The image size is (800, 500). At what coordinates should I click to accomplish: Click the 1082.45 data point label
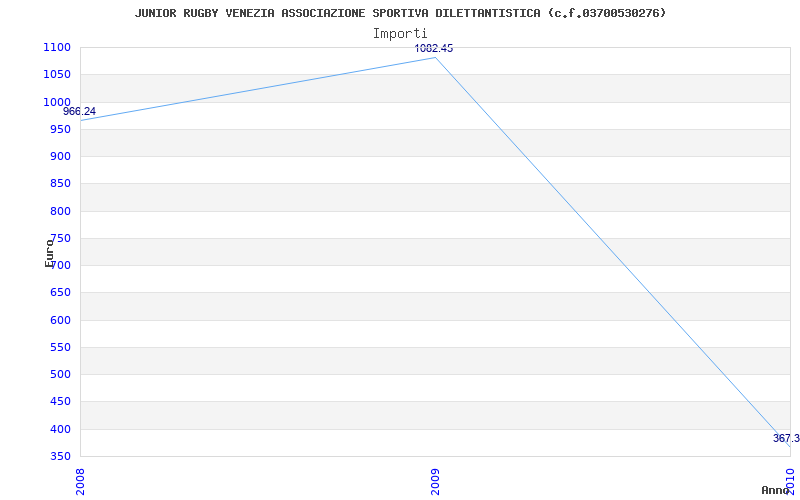[x=434, y=48]
